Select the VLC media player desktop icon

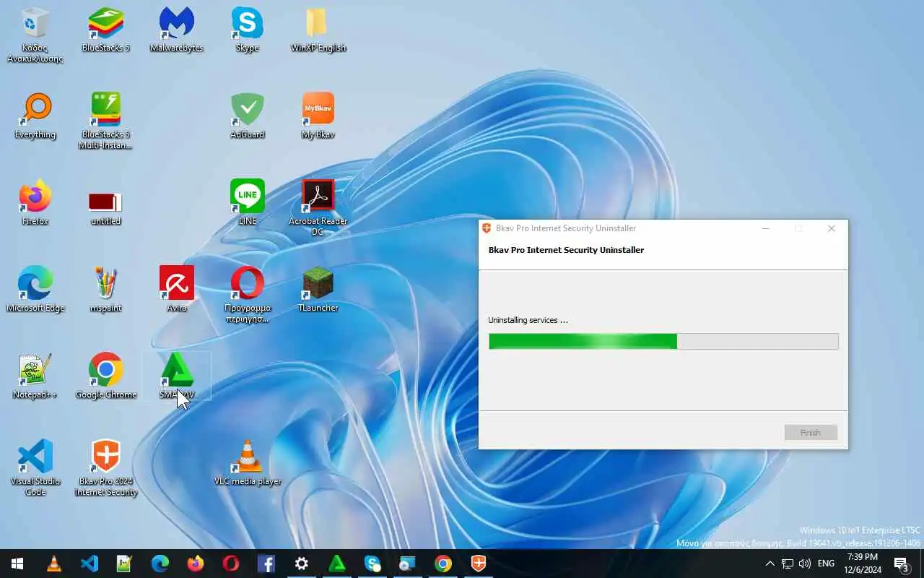point(247,462)
